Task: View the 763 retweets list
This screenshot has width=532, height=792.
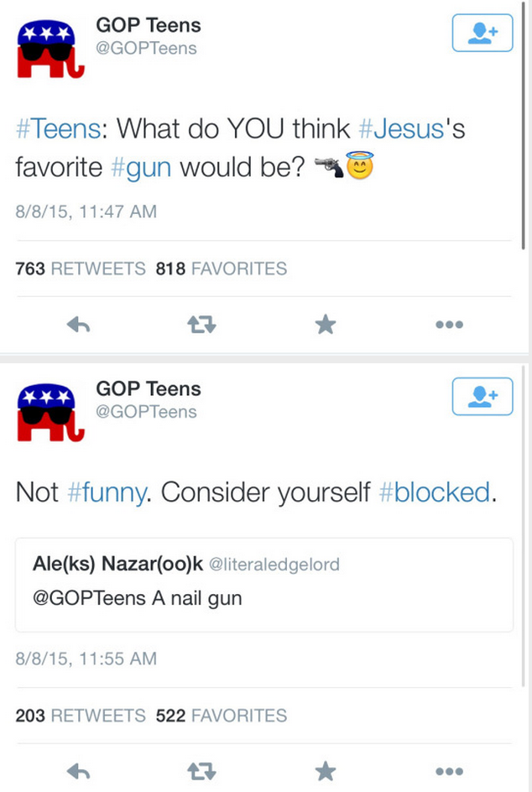Action: [x=81, y=269]
